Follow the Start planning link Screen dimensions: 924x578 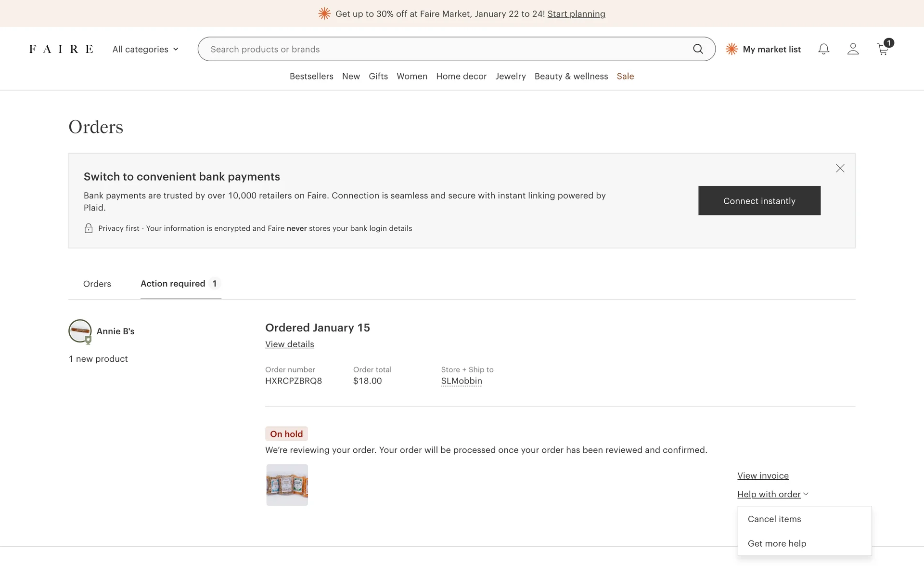click(576, 14)
